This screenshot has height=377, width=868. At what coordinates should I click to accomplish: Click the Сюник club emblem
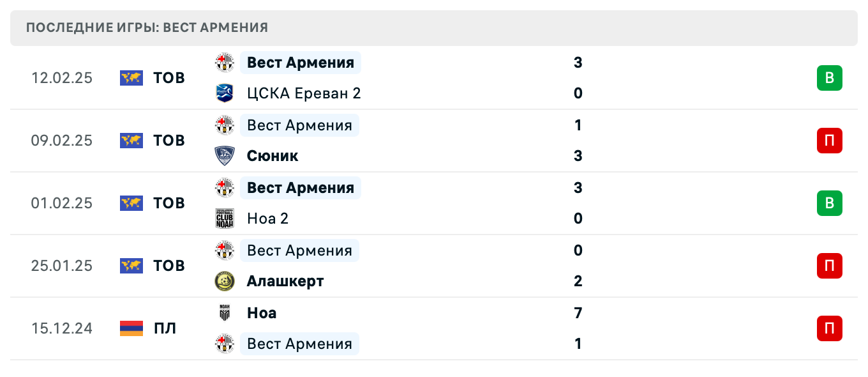[x=226, y=155]
